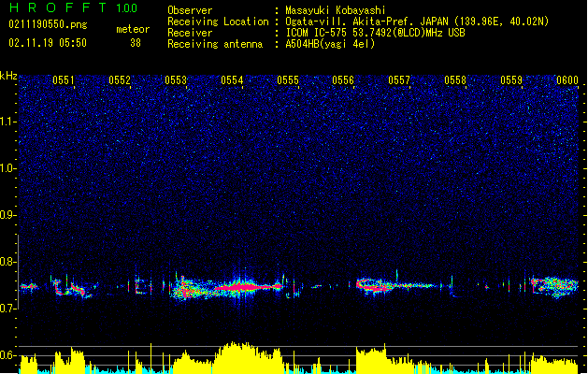This screenshot has width=588, height=374.
Task: Click the 0556 time marker
Action: pos(343,80)
